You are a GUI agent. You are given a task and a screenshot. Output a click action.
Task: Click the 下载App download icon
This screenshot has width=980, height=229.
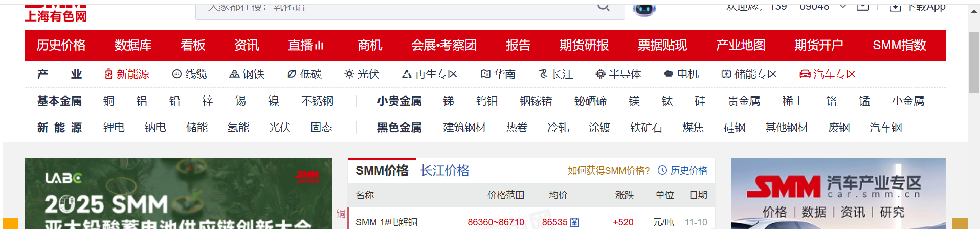point(895,7)
